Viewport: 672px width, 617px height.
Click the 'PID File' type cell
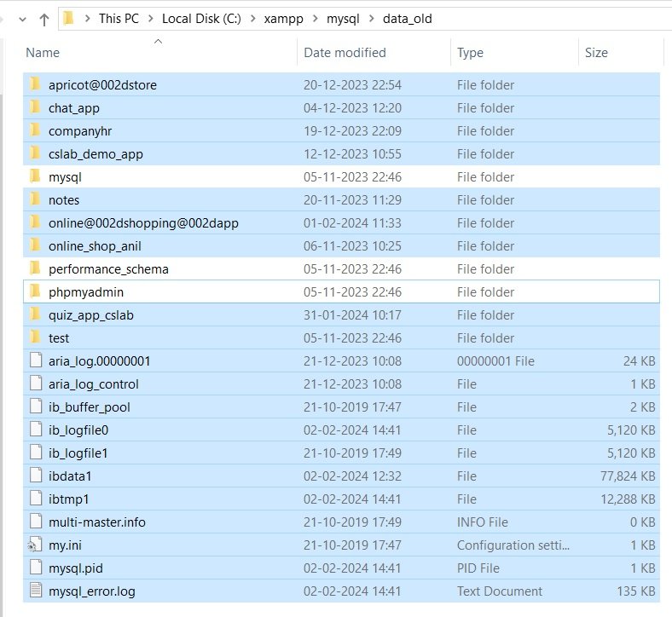click(478, 568)
